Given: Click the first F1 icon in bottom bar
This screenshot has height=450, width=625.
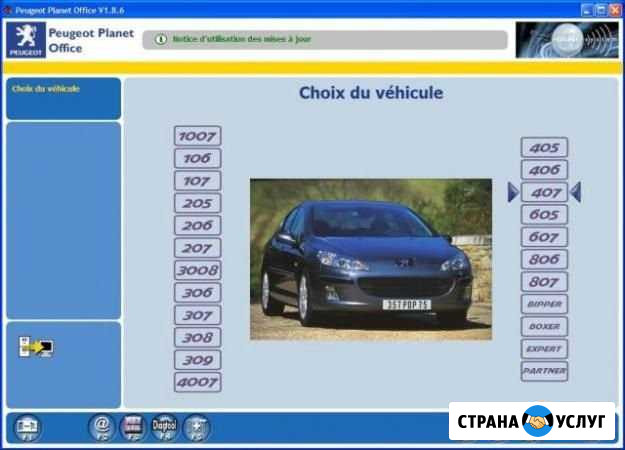Looking at the screenshot, I should pos(27,428).
